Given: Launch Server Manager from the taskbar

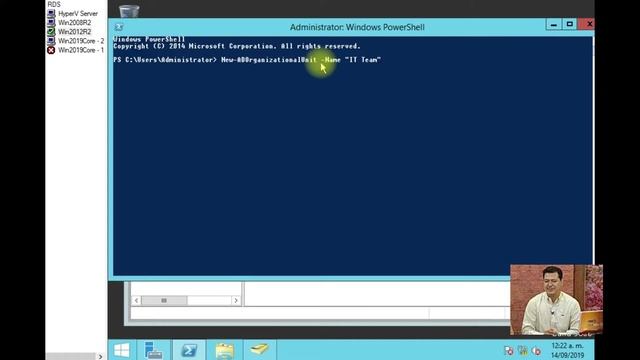Looking at the screenshot, I should [153, 350].
